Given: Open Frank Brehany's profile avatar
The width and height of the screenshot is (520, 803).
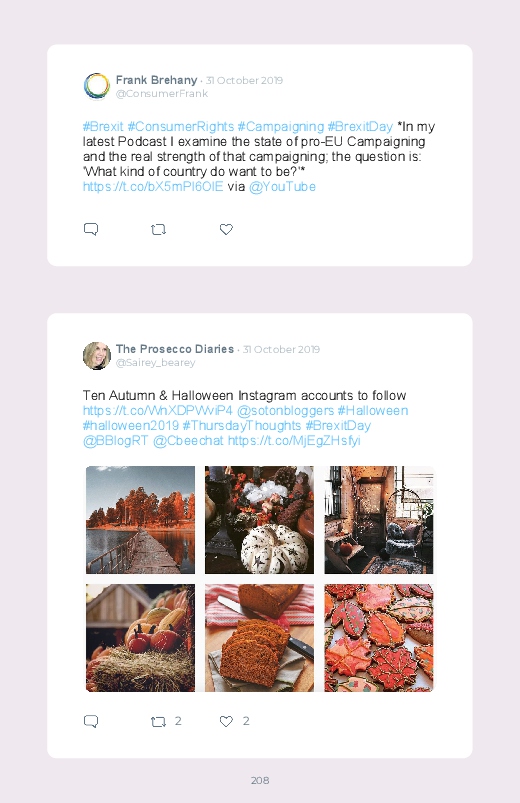Looking at the screenshot, I should point(97,86).
